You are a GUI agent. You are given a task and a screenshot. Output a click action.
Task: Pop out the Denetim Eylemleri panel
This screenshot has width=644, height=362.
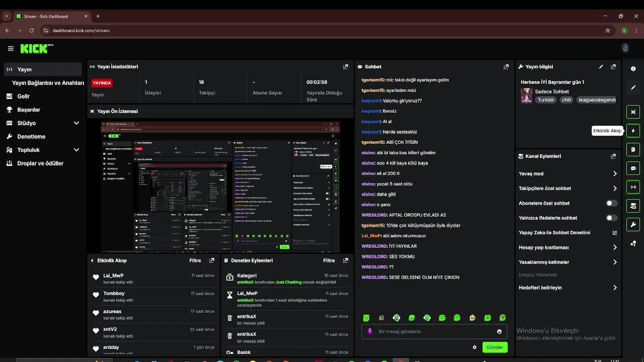[345, 260]
